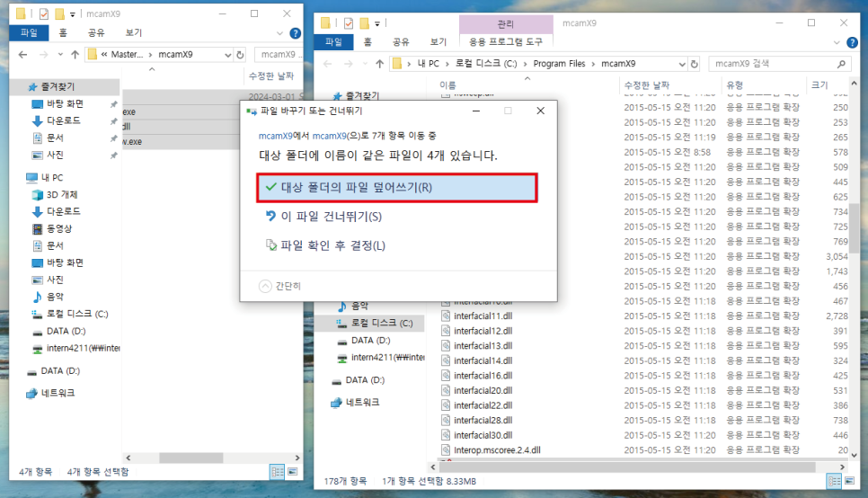Switch to details view in right window
The height and width of the screenshot is (498, 868).
point(834,481)
